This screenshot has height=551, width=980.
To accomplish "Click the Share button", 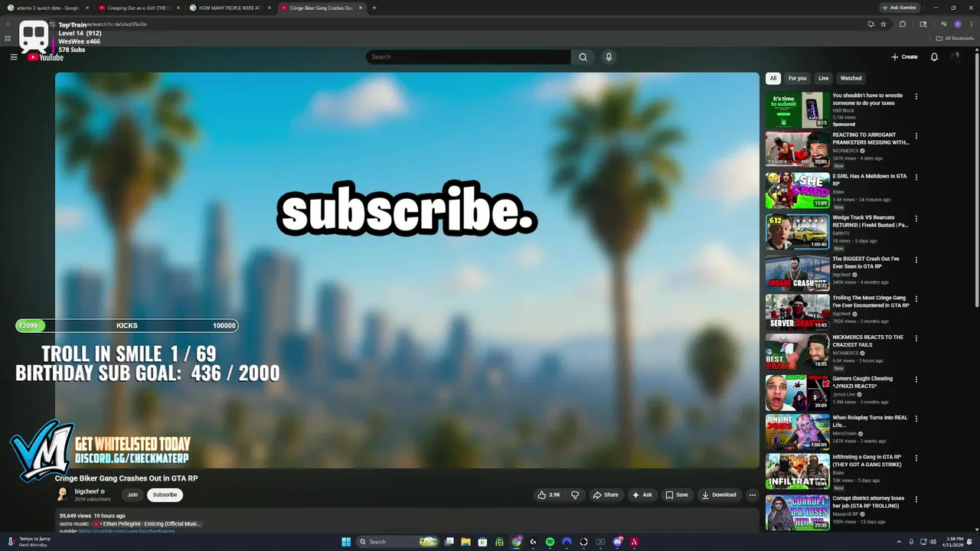I will [606, 495].
